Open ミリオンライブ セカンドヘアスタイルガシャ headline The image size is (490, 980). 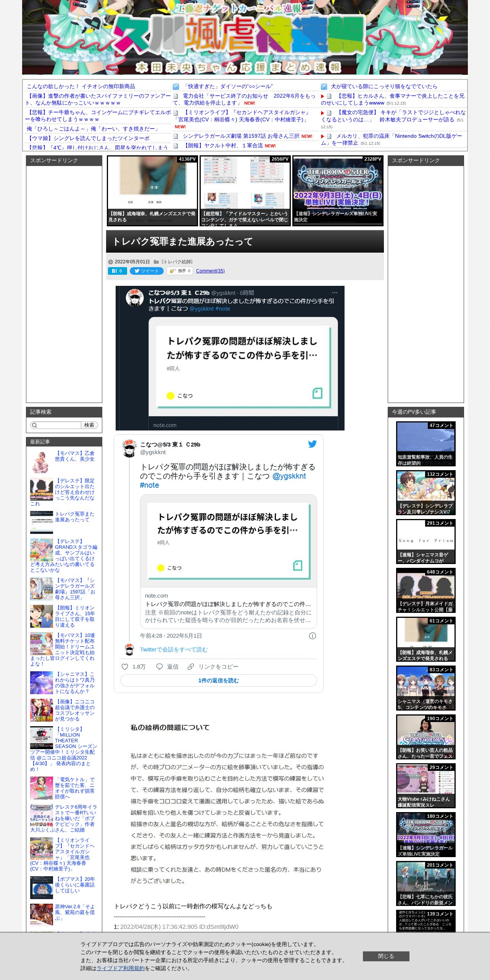click(x=242, y=116)
